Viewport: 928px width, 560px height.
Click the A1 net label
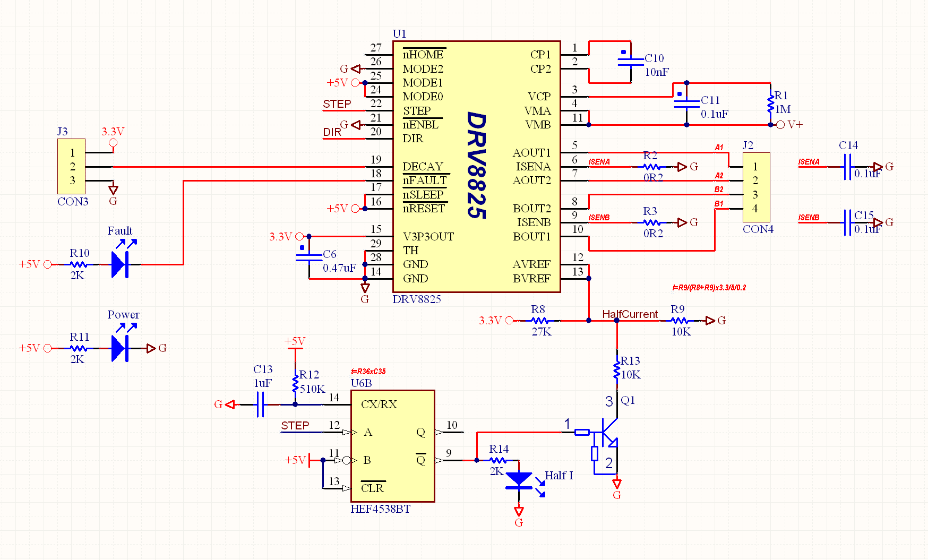(x=719, y=148)
